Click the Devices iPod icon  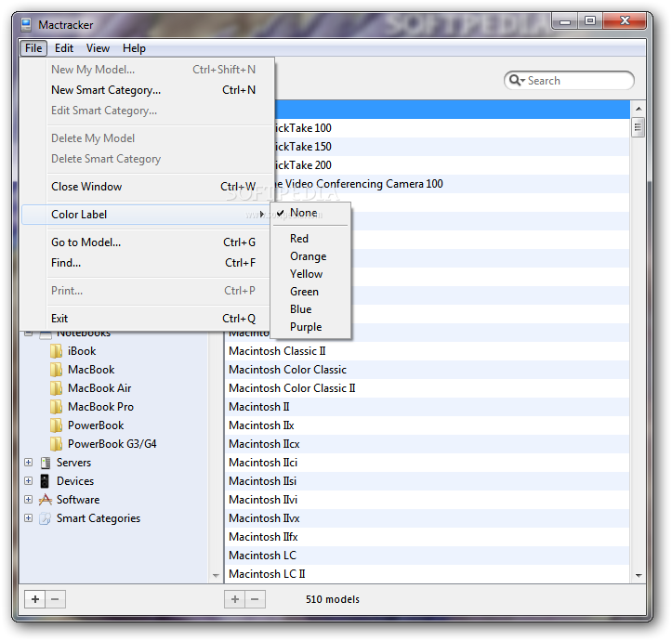point(45,481)
